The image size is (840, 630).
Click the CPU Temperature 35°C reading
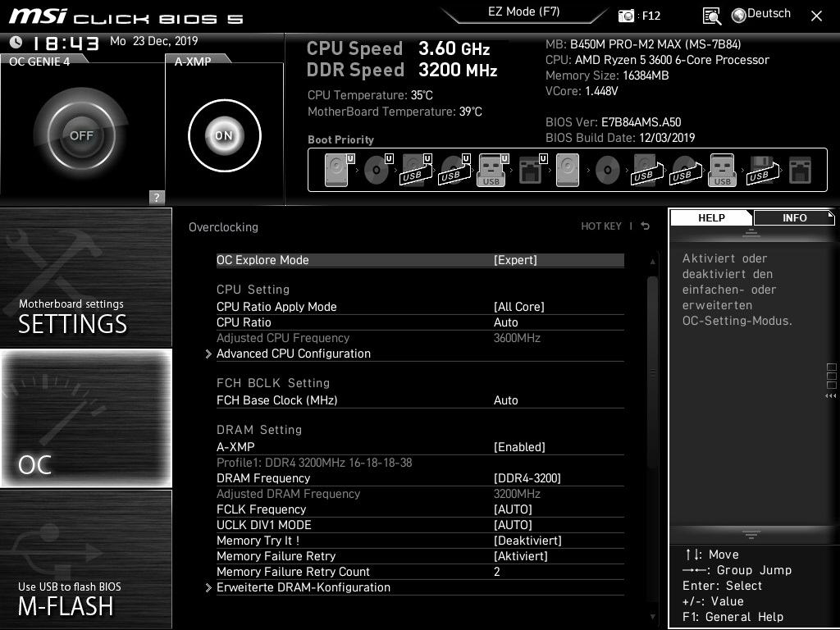click(x=370, y=95)
